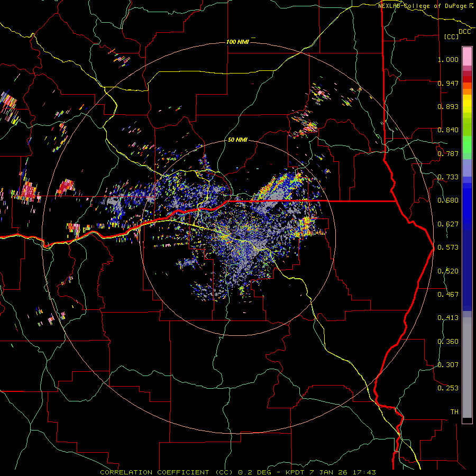Click the 0.360 value on the color scale

point(448,342)
